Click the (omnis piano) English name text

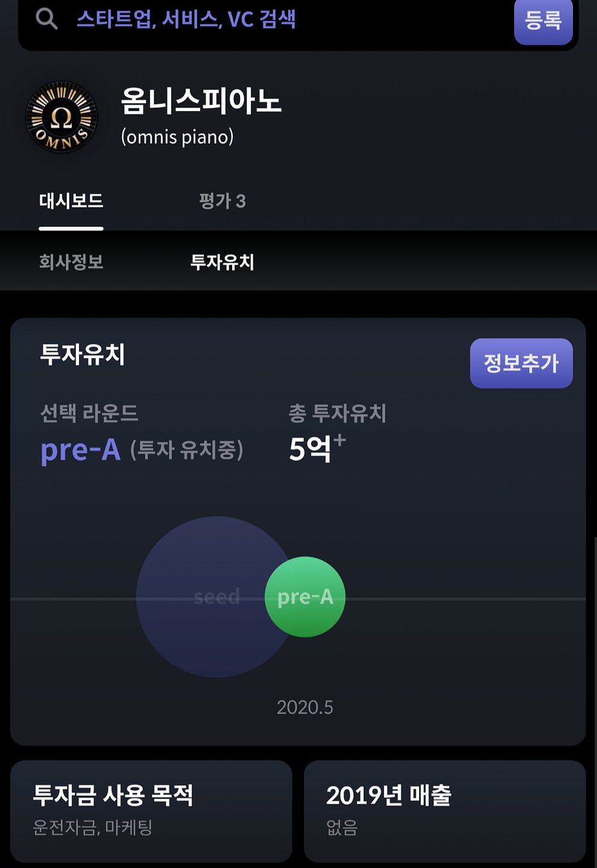point(177,137)
